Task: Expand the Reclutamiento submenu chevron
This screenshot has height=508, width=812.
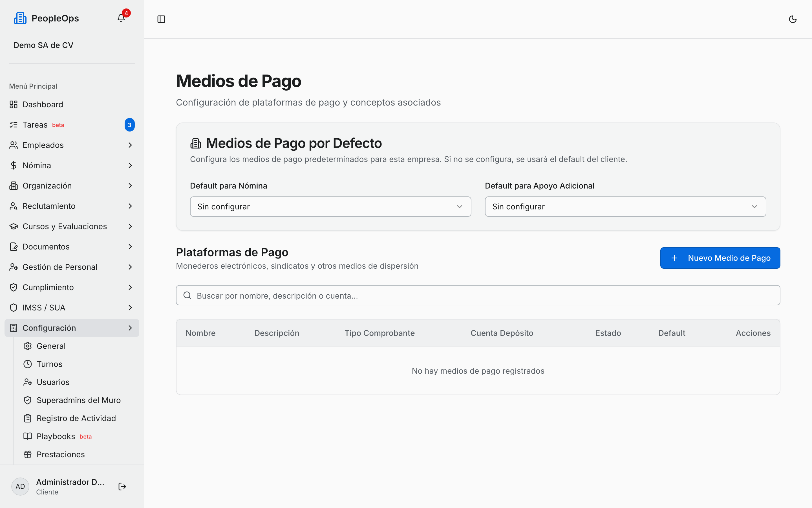Action: coord(130,206)
